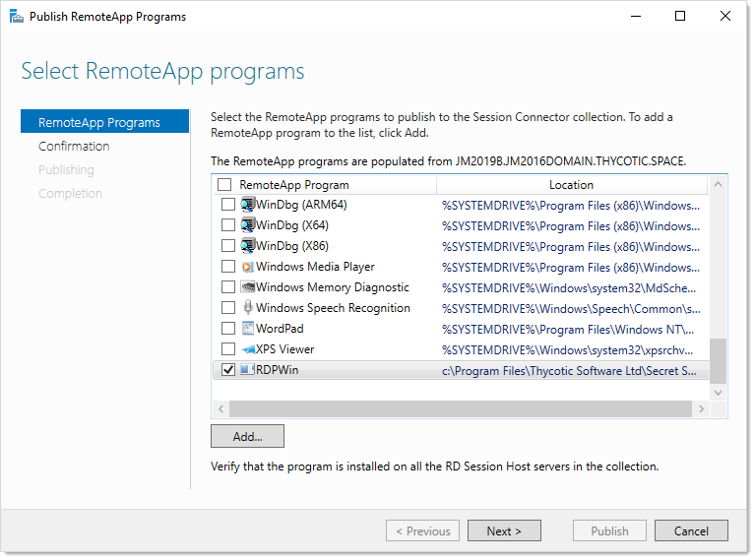Click the scroll down arrow of the list

[x=718, y=393]
